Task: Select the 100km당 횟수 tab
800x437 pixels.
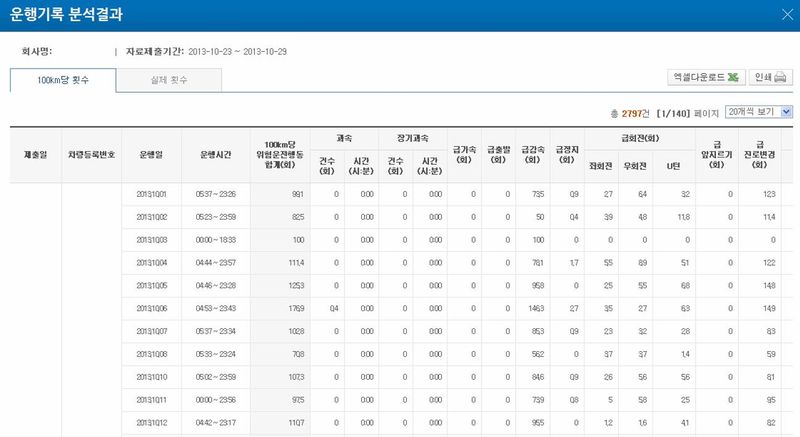Action: tap(63, 80)
